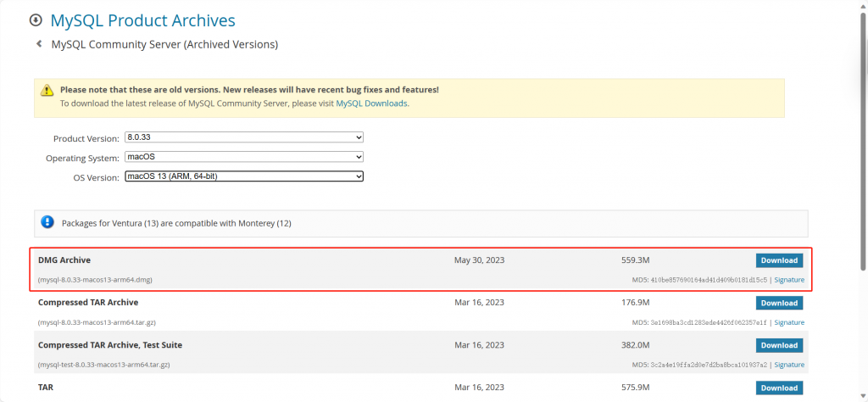Image resolution: width=868 pixels, height=402 pixels.
Task: Click the page scrollbar up arrow
Action: click(862, 5)
